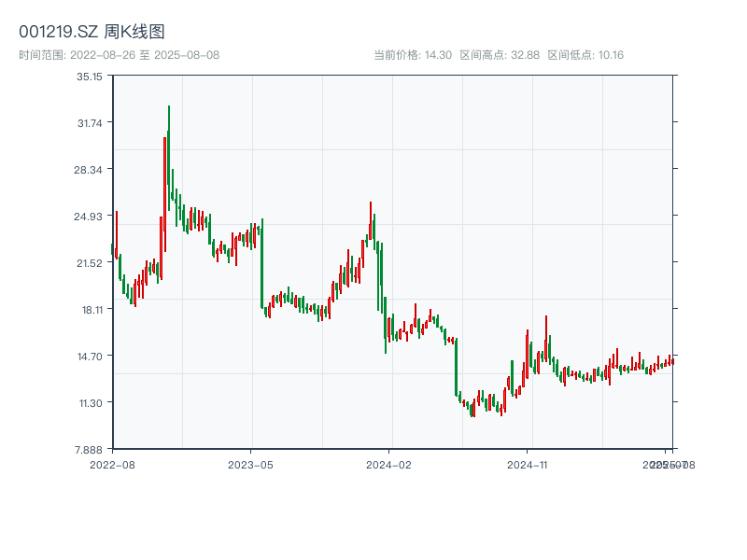This screenshot has height=560, width=747.
Task: Select the 2023-05 x-axis date label
Action: coord(250,464)
